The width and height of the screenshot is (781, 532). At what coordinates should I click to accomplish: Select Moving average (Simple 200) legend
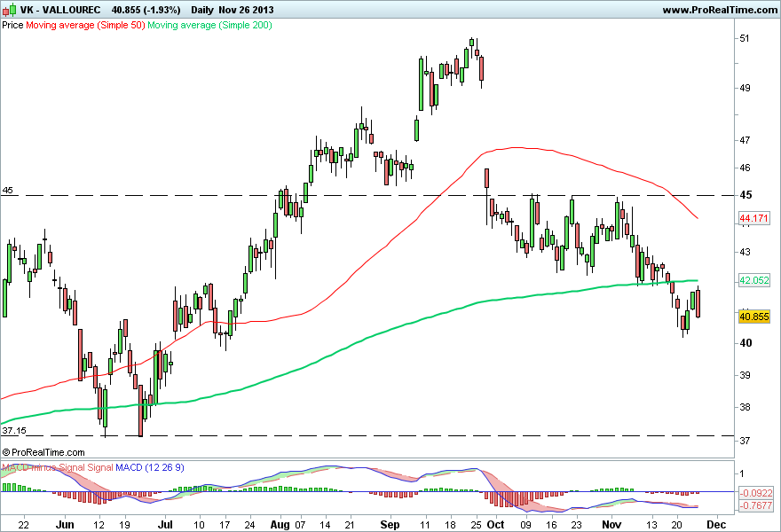coord(209,25)
